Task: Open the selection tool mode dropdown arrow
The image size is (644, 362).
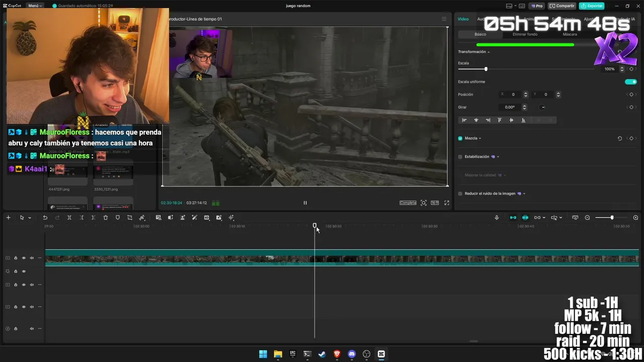Action: pyautogui.click(x=30, y=218)
